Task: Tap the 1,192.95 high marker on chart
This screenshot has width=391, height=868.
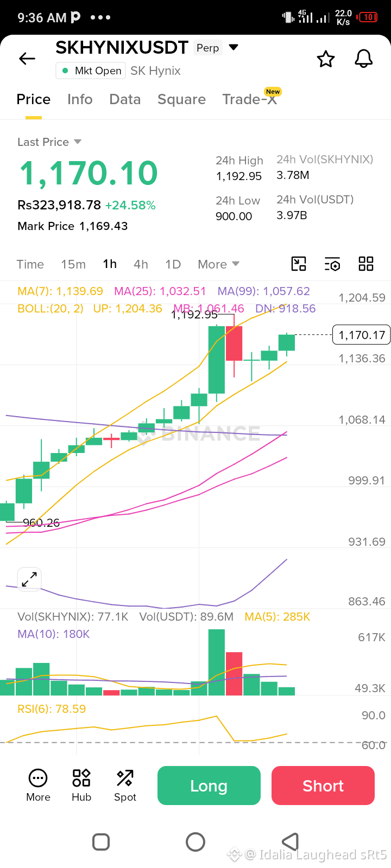Action: point(194,315)
